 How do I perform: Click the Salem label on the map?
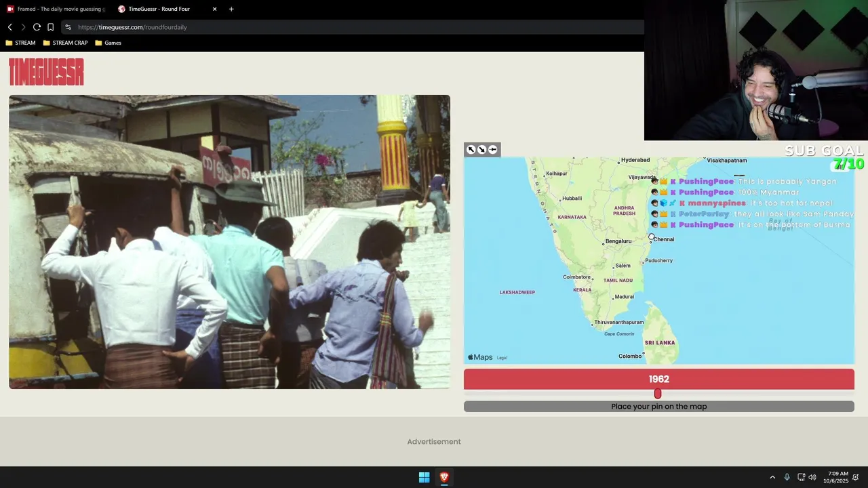621,266
